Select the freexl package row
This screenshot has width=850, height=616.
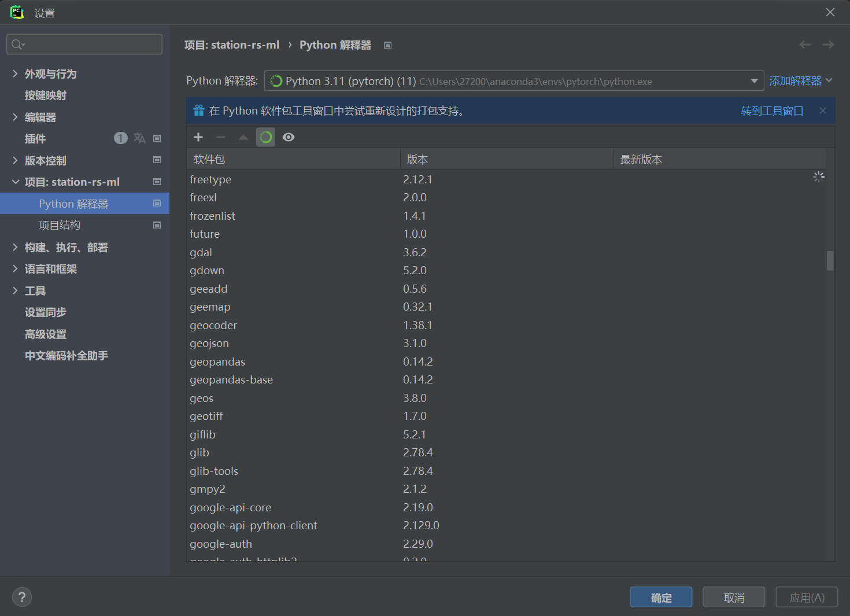coord(506,197)
